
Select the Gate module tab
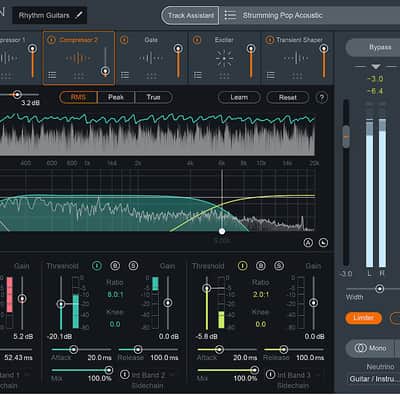click(x=152, y=58)
